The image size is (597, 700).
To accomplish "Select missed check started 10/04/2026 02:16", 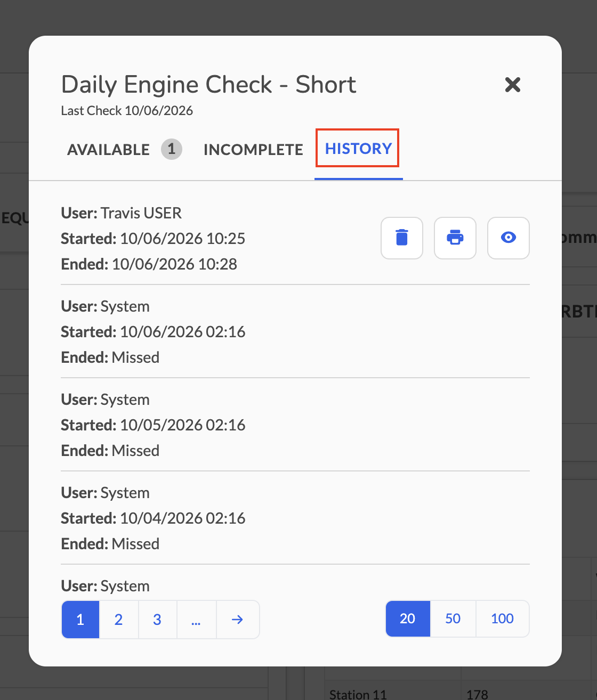I will pos(295,518).
